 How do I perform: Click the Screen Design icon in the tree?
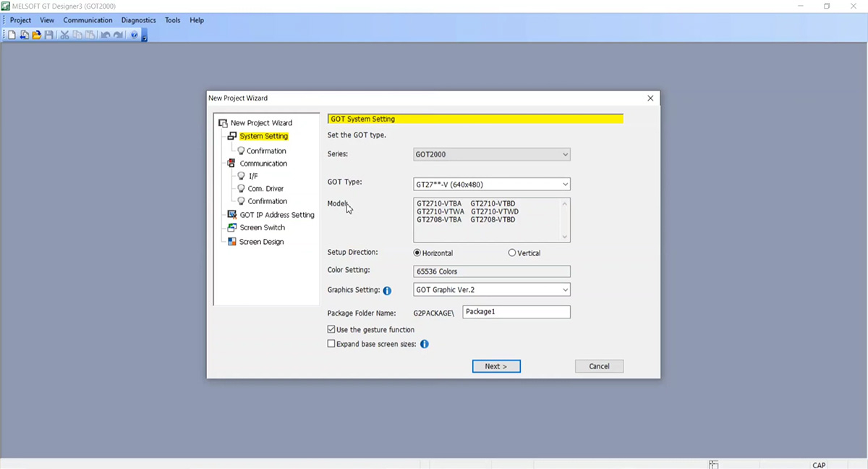tap(232, 242)
